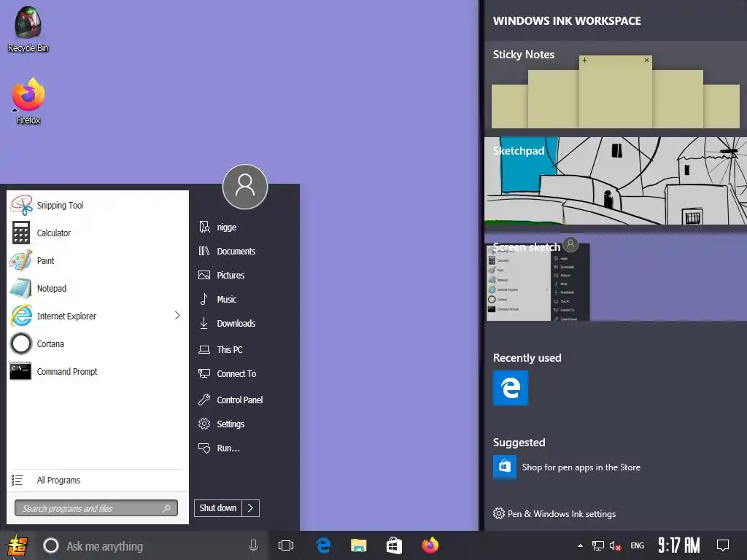Open File Explorer from the taskbar
Screen dimensions: 747x560
coord(358,545)
